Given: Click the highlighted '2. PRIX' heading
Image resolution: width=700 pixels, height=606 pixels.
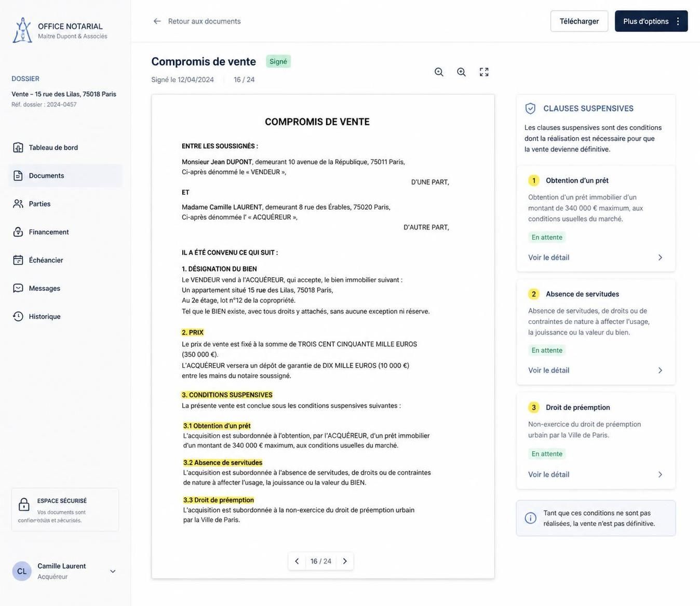Looking at the screenshot, I should tap(193, 332).
